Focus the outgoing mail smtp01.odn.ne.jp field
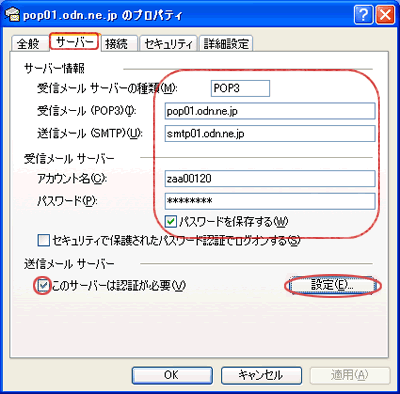400x394 pixels. (x=270, y=134)
